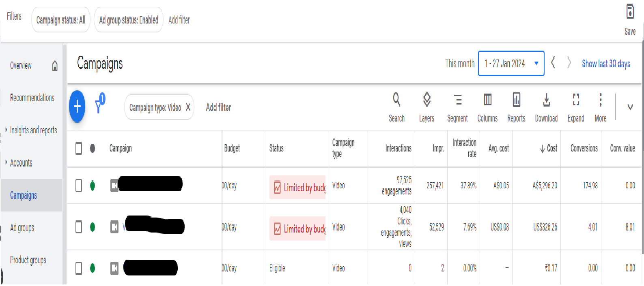Expand Insights and reports in sidebar
Viewport: 644px width, 286px height.
coord(33,130)
